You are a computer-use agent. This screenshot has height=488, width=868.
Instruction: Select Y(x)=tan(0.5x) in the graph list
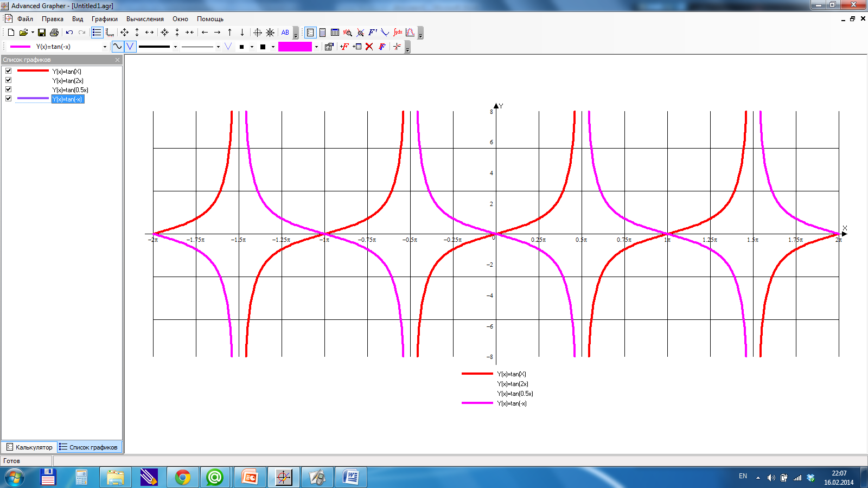click(x=70, y=90)
